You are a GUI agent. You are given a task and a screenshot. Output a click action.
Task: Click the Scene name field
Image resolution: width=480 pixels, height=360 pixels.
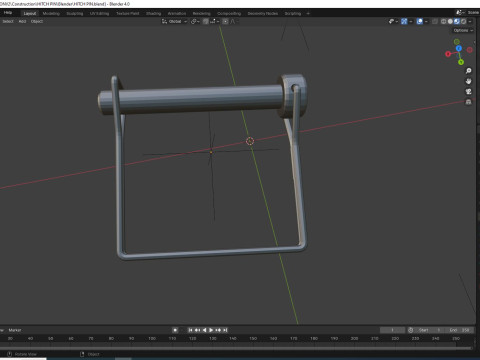(473, 12)
